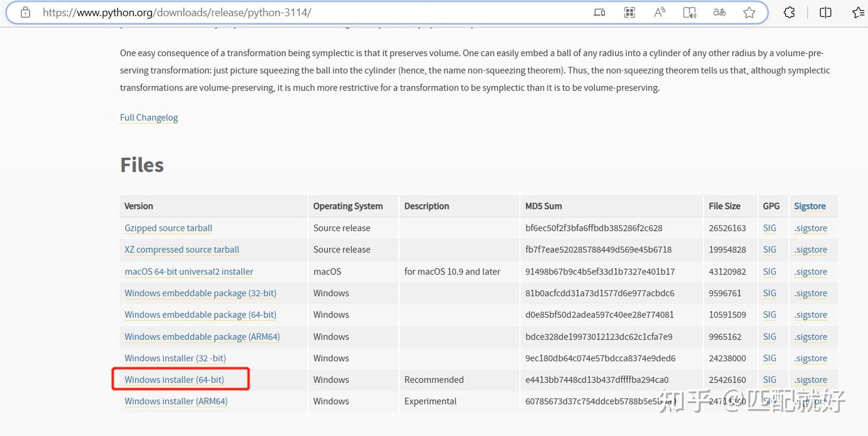Download macOS 64-bit universal2 installer
This screenshot has width=868, height=436.
coord(189,272)
